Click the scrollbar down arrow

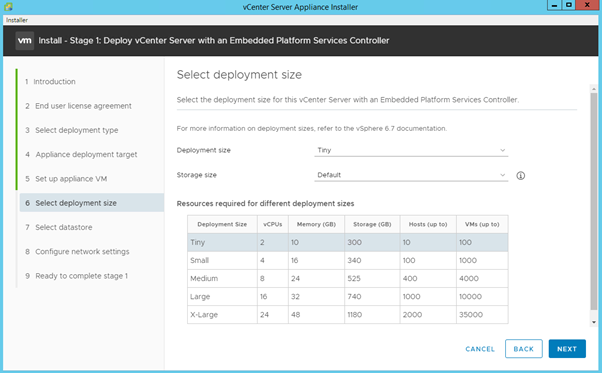coord(594,322)
